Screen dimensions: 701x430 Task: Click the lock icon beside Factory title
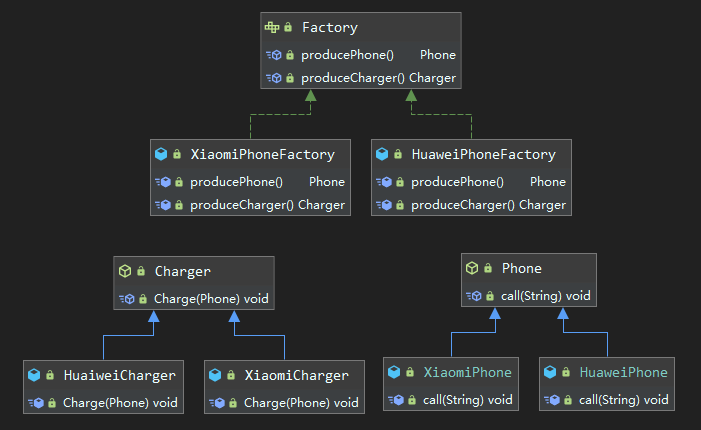click(288, 28)
